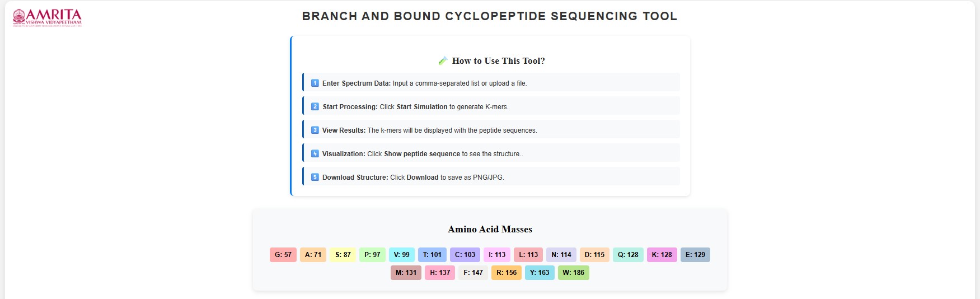Click the test tube icon beside the heading
980x299 pixels.
click(x=443, y=60)
